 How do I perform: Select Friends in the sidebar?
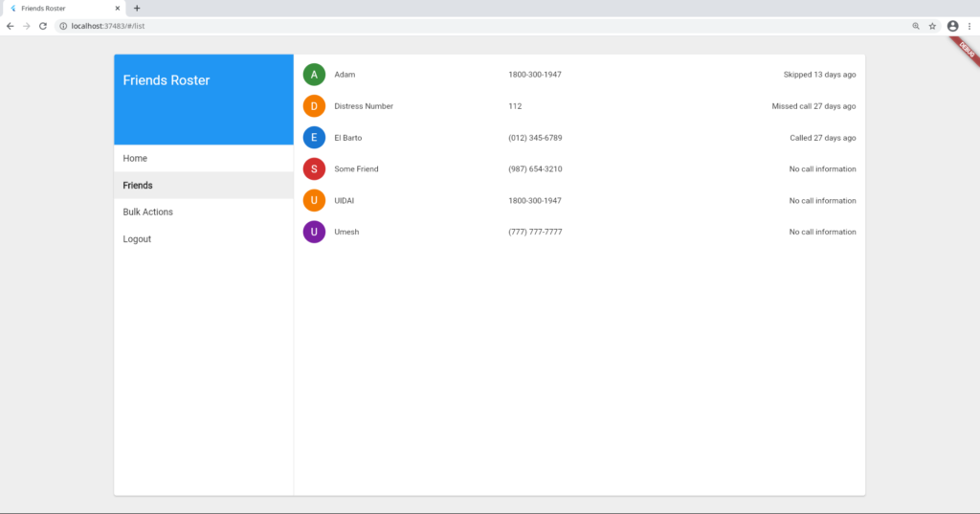[x=204, y=185]
